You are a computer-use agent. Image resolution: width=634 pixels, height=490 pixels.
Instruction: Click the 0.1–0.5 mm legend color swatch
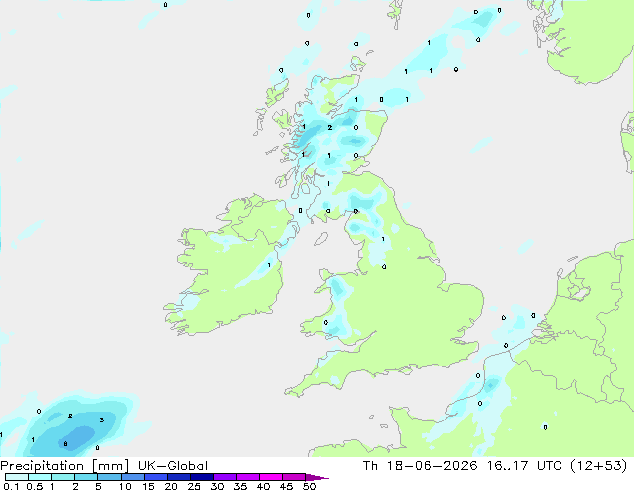coord(17,477)
